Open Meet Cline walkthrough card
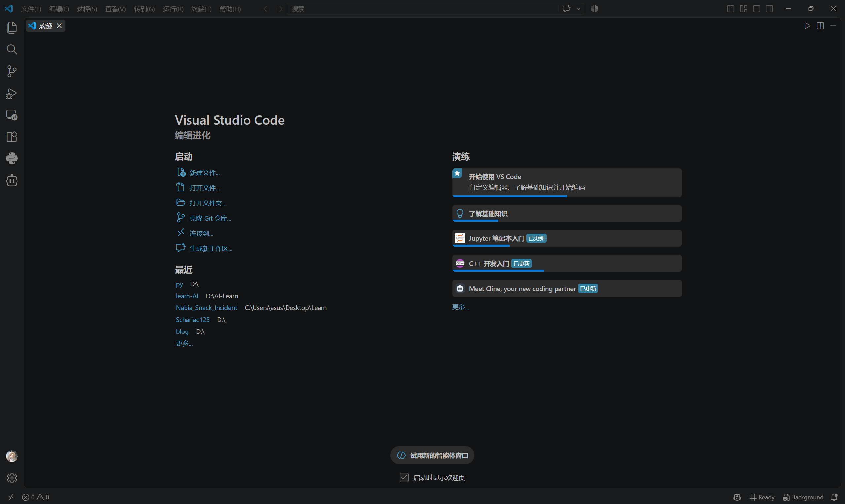Screen dimensions: 845x504 pos(567,288)
